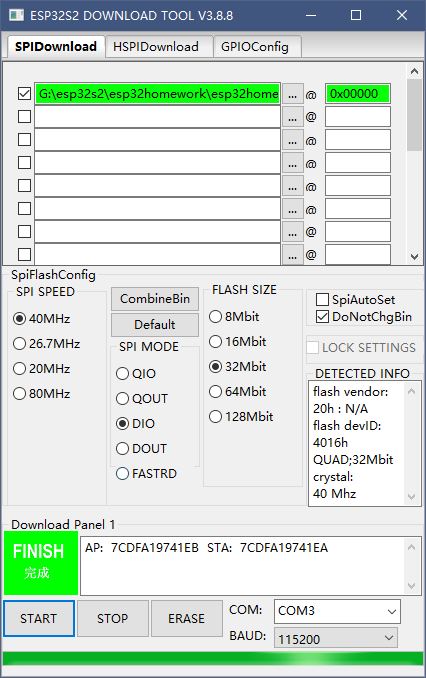
Task: Click the Default button
Action: click(155, 325)
